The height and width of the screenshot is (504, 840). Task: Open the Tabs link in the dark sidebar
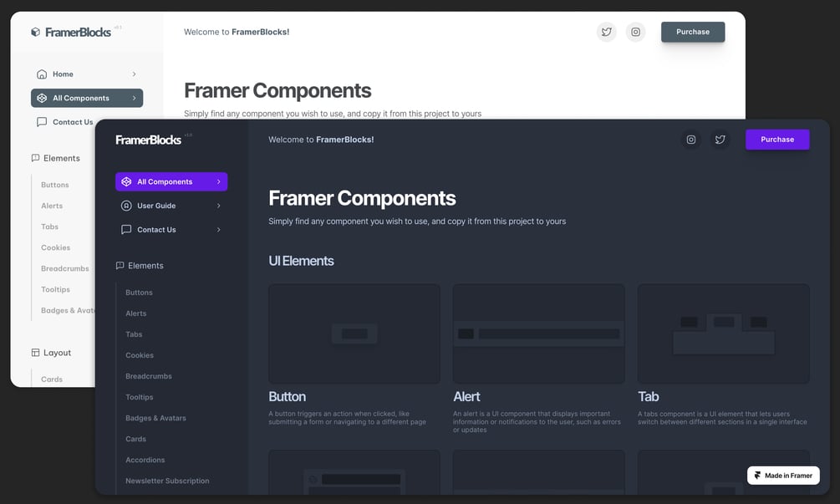click(x=134, y=334)
